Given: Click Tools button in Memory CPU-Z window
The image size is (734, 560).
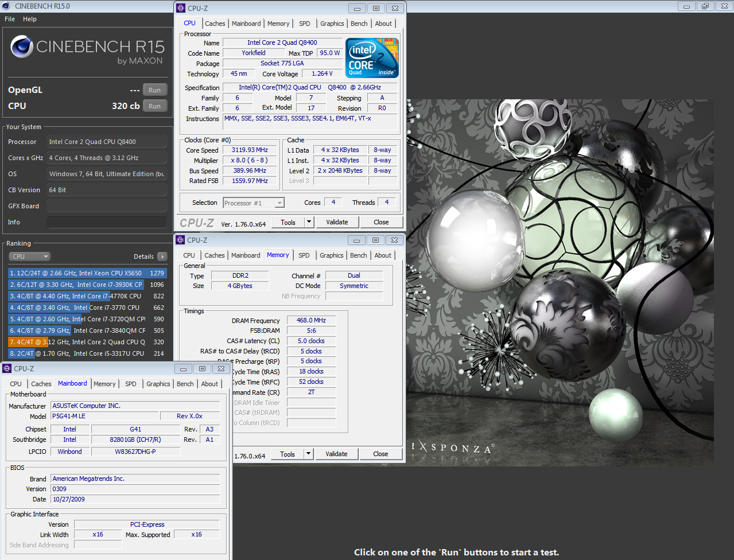Looking at the screenshot, I should point(288,454).
